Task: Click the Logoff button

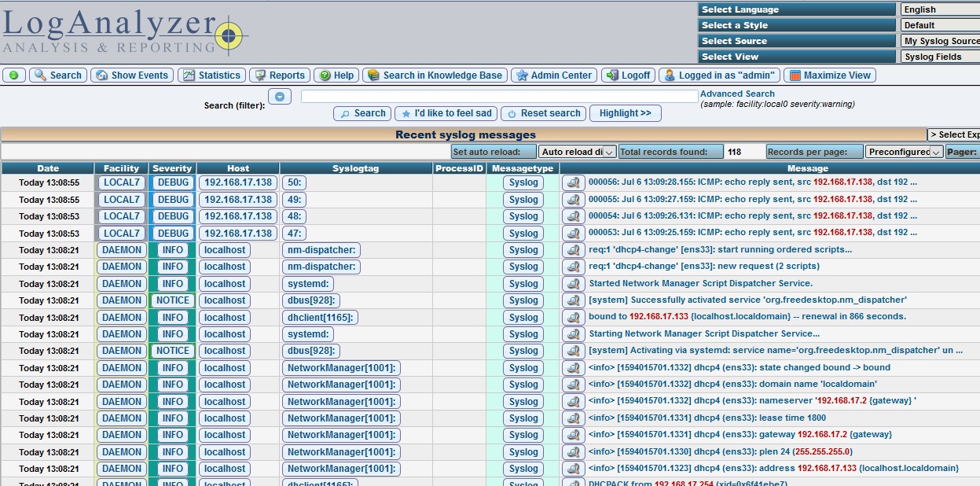Action: click(x=628, y=75)
